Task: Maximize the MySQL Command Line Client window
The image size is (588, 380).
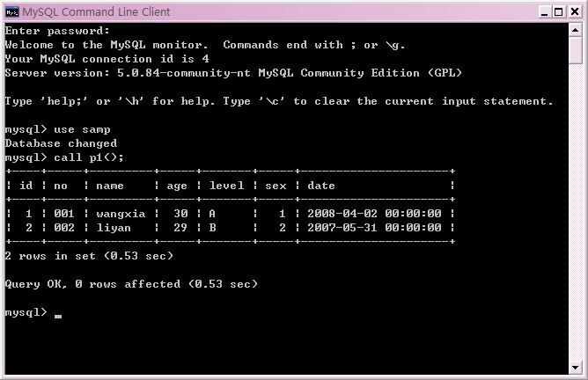Action: point(559,12)
